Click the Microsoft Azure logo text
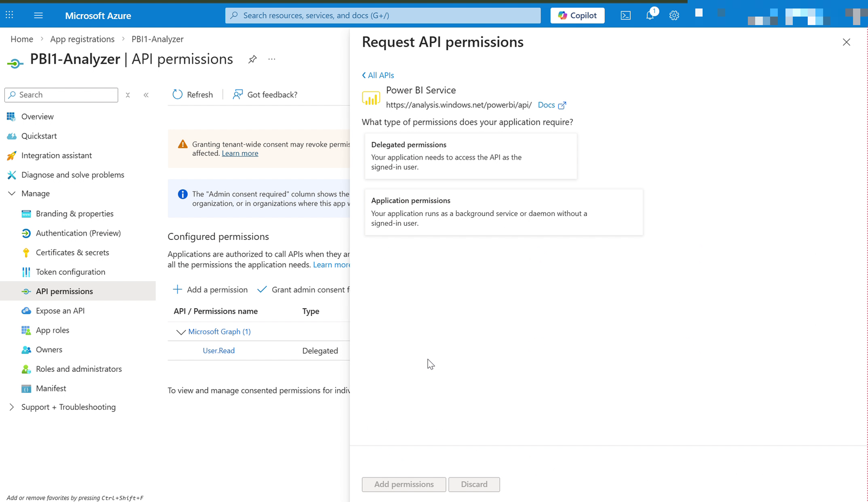The width and height of the screenshot is (868, 502). pos(98,16)
